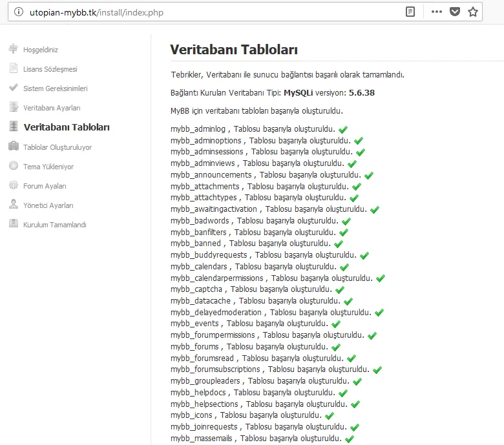
Task: Click the Veritabanı Tabloları database icon in sidebar
Action: 14,126
